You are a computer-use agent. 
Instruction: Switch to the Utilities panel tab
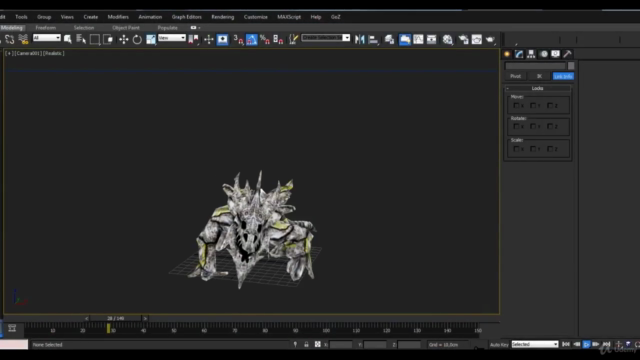(567, 54)
